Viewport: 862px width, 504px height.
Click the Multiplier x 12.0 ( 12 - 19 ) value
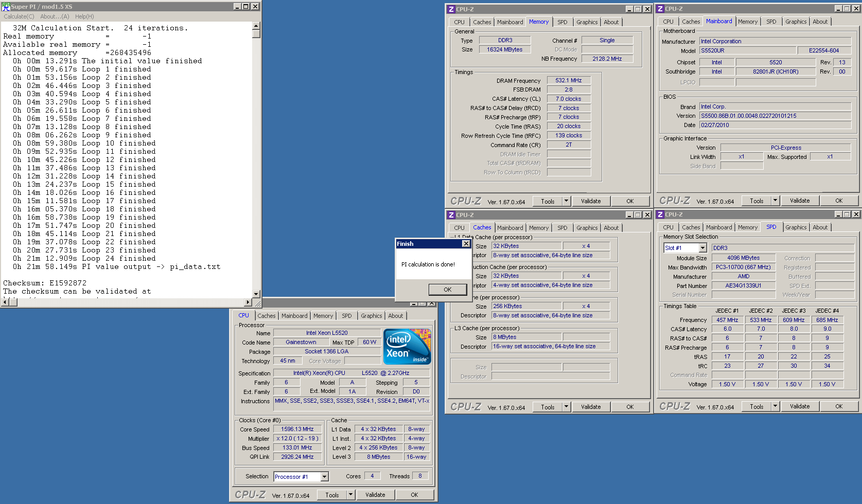[x=297, y=438]
